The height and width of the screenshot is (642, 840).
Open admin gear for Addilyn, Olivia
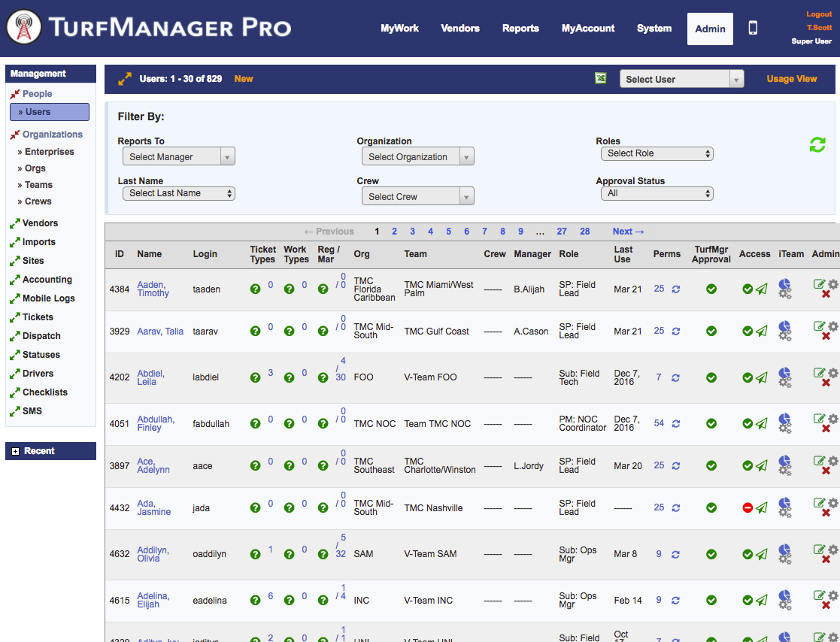833,550
